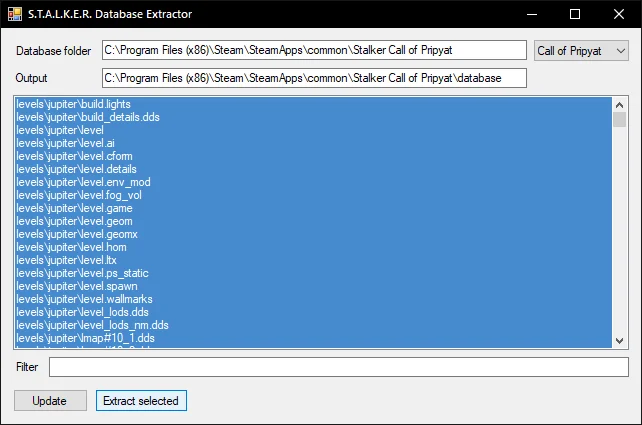This screenshot has height=425, width=642.
Task: Open the Call of Pripyat game dropdown
Action: 581,51
